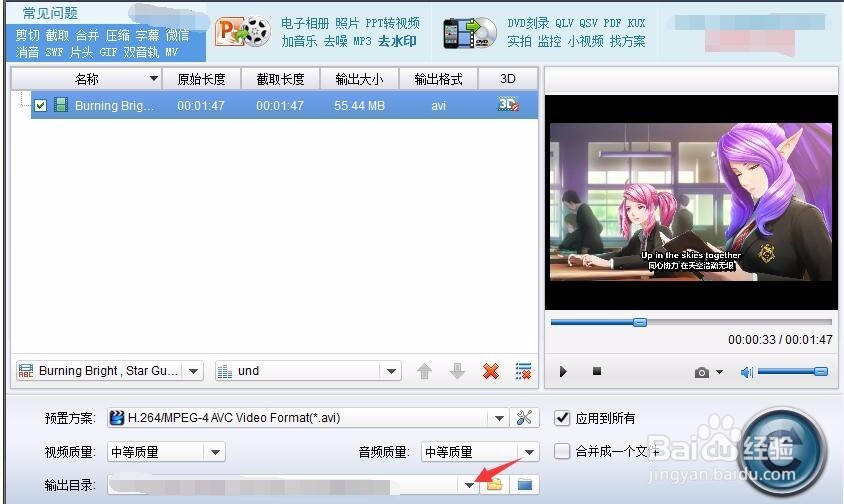The image size is (844, 504).
Task: Sort by the 输出格式 column header
Action: (438, 79)
